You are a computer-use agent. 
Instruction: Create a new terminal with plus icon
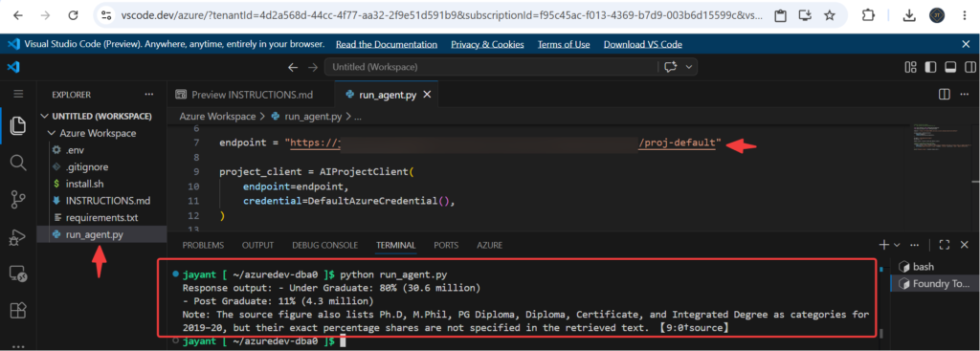point(884,245)
